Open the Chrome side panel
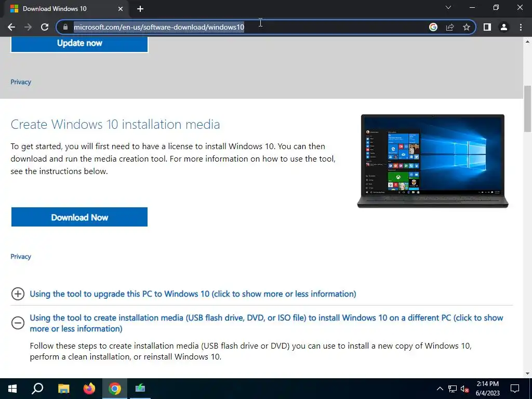 (x=487, y=27)
